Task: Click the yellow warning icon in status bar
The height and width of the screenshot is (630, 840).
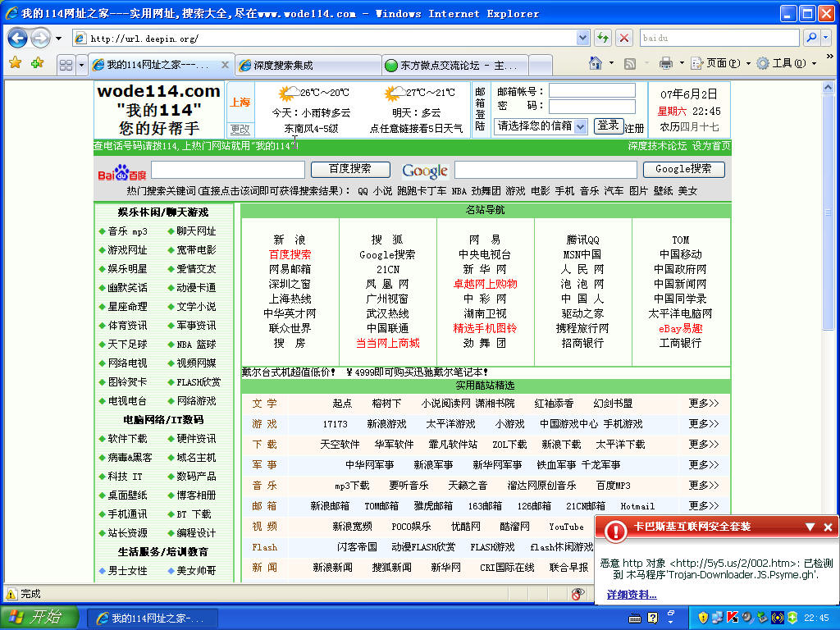Action: coord(11,594)
